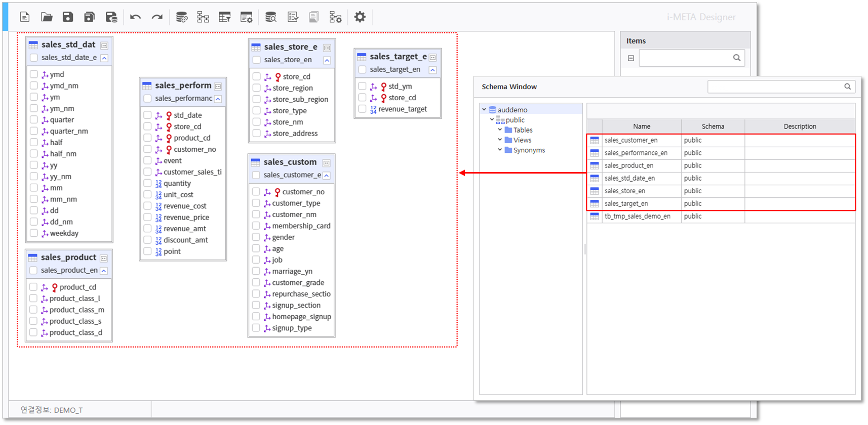Screen dimensions: 868x425
Task: Select the tb_tmp_sales_demo_en table row
Action: point(721,216)
